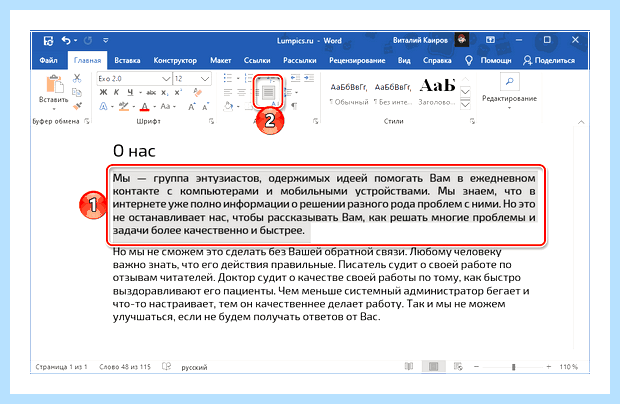Apply red font color A button

pyautogui.click(x=145, y=106)
